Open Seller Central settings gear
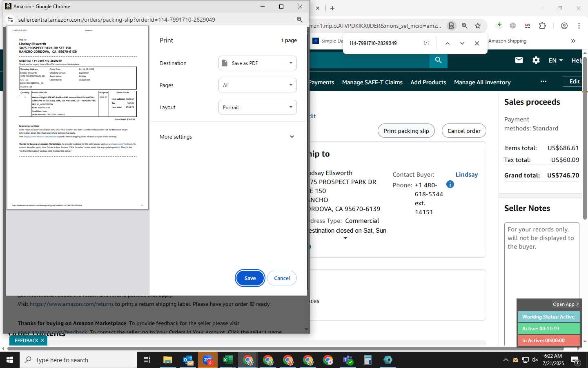588x368 pixels. click(536, 60)
